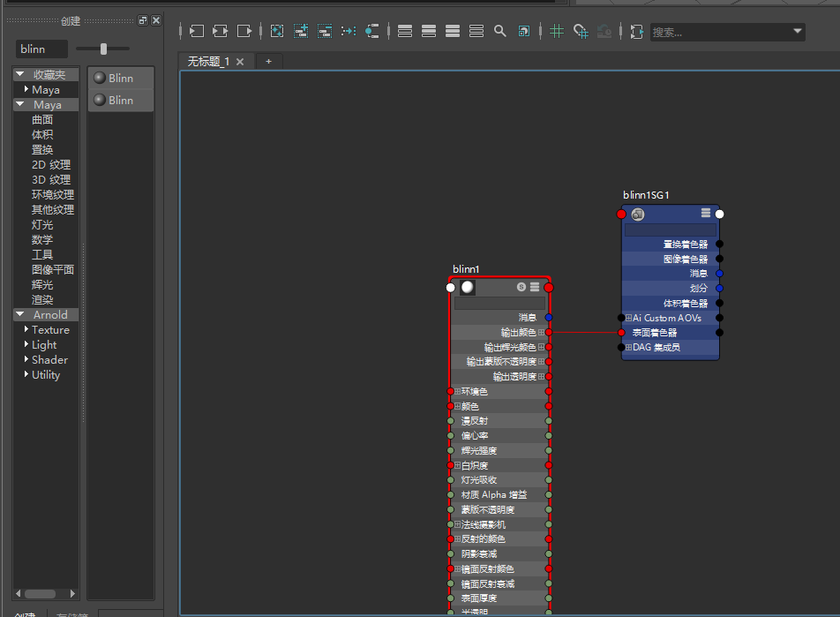Expand the 白炽度 attribute on blinn1
The width and height of the screenshot is (840, 617).
pos(457,465)
